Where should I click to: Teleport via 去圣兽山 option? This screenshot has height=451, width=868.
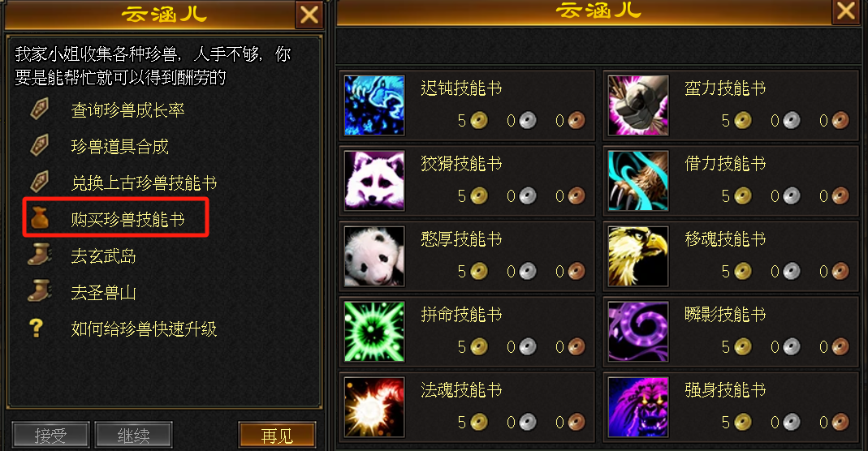pos(103,292)
